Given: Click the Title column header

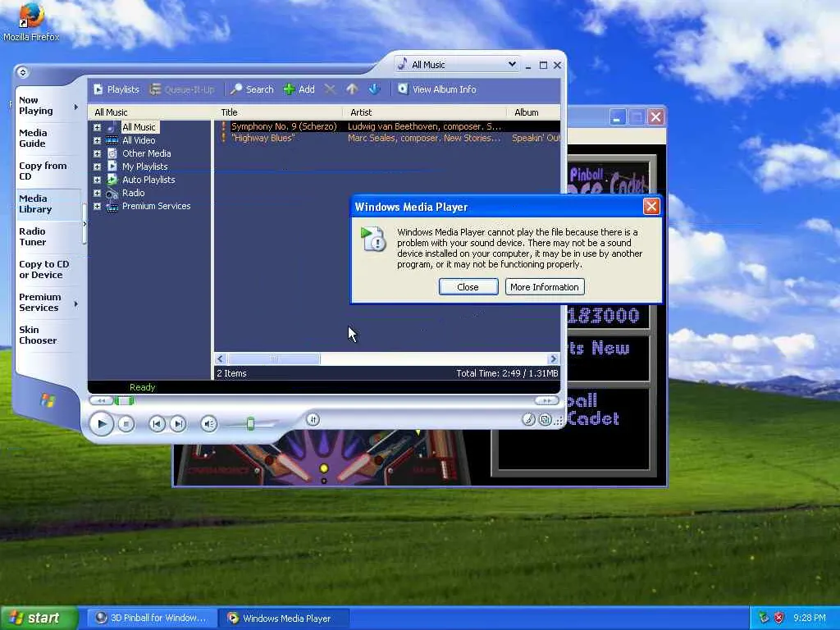Looking at the screenshot, I should tap(279, 112).
